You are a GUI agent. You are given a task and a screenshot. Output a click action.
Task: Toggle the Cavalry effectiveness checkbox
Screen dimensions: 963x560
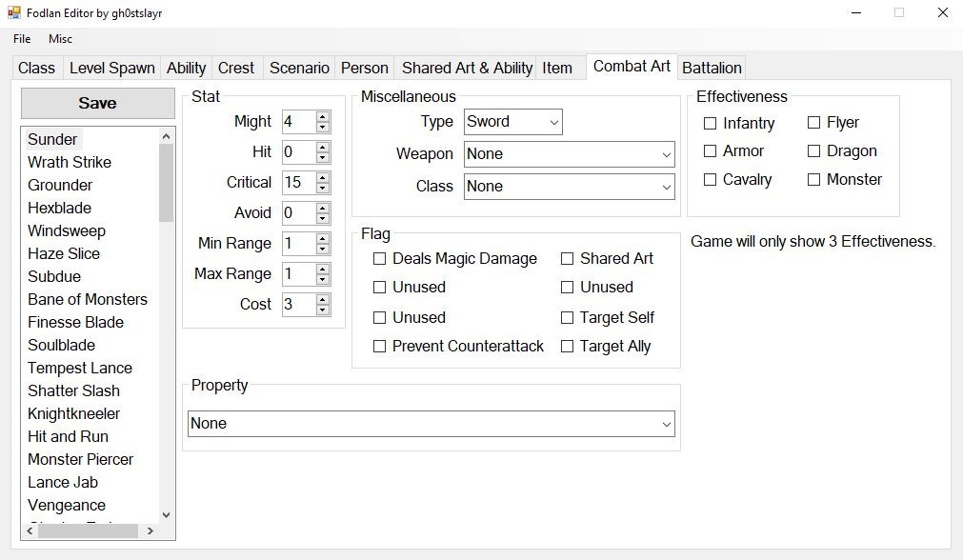(710, 179)
